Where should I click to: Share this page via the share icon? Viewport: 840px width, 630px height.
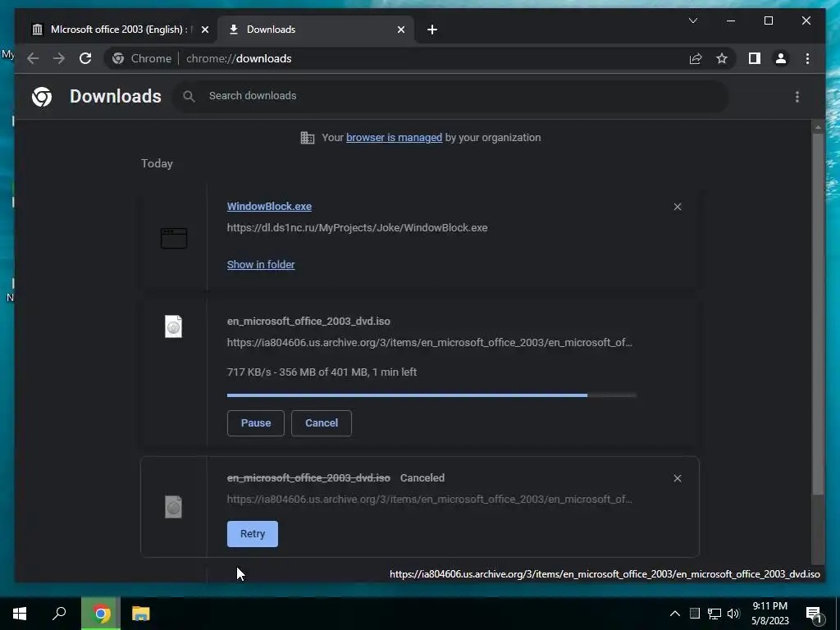tap(696, 58)
